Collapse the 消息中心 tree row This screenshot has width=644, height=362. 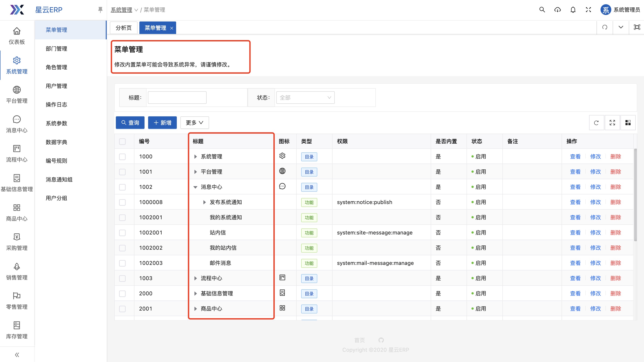click(x=195, y=187)
